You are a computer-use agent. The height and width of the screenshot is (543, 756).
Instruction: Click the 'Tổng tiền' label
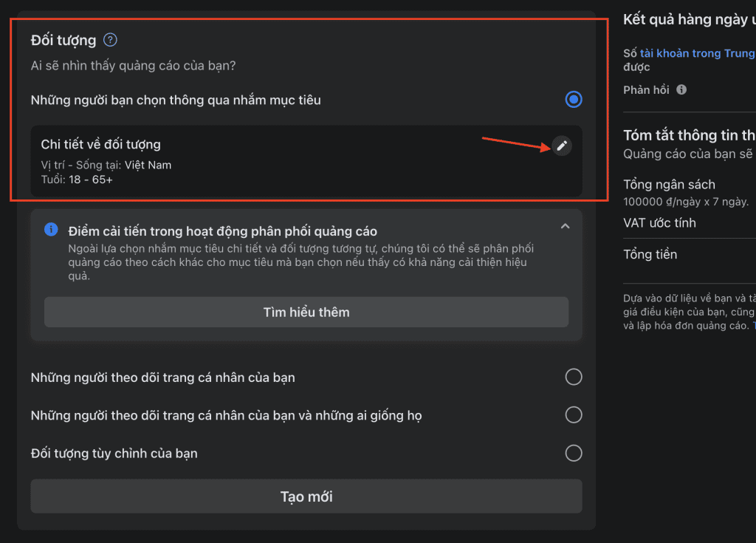(650, 254)
